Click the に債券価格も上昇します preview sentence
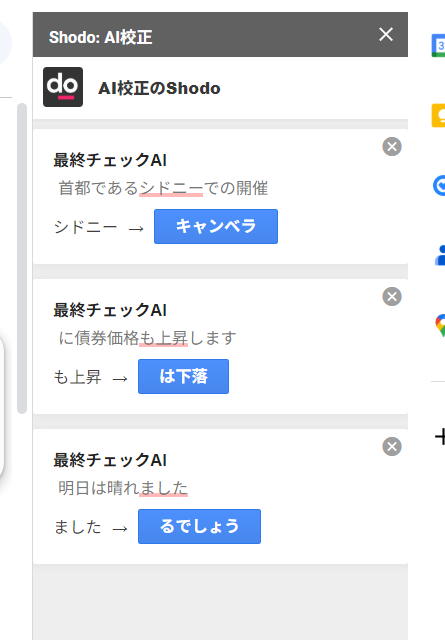This screenshot has width=445, height=640. [147, 338]
